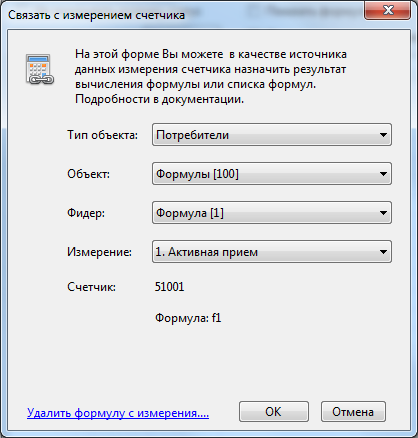Click the Тип объекта label
Image resolution: width=418 pixels, height=438 pixels.
[102, 135]
